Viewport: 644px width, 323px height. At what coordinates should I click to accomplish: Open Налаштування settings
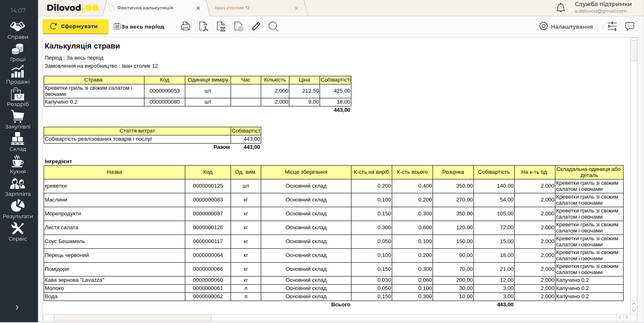566,27
